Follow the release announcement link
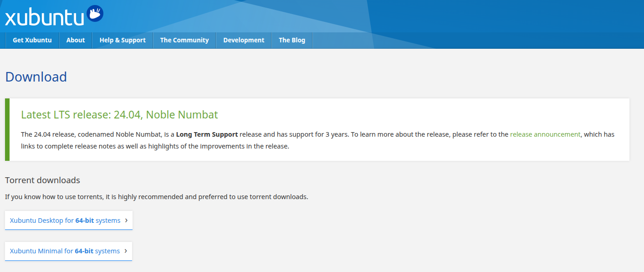Screen dimensions: 644x272 pyautogui.click(x=545, y=134)
